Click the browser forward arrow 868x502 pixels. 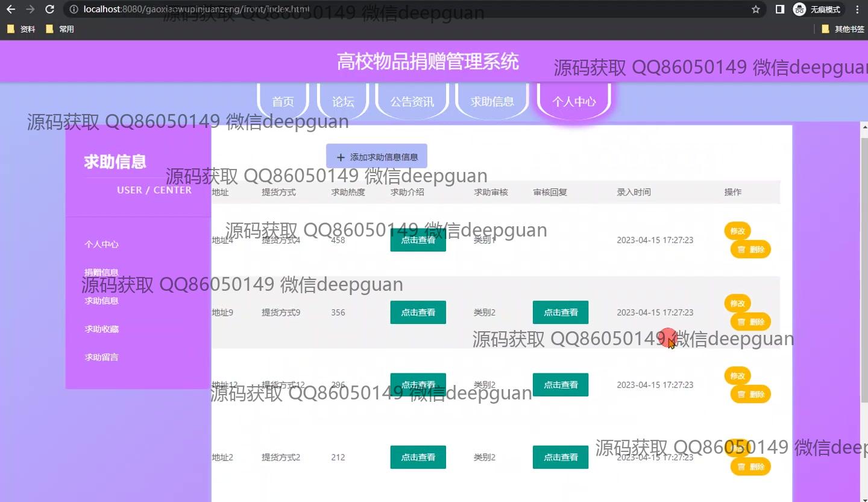(30, 9)
